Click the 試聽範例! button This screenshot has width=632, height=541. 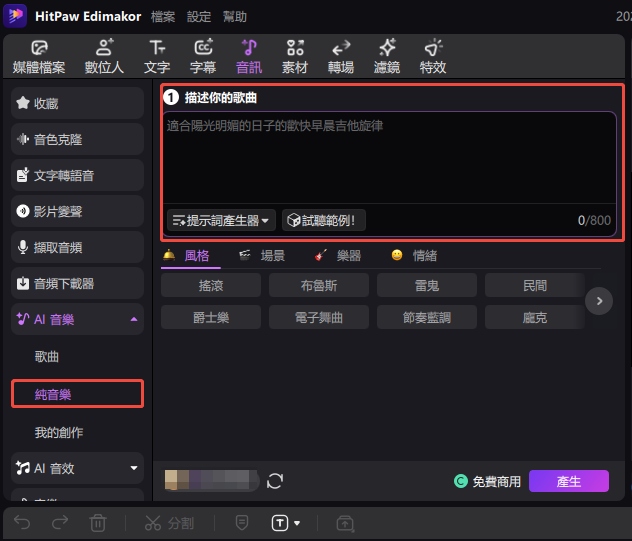point(324,220)
